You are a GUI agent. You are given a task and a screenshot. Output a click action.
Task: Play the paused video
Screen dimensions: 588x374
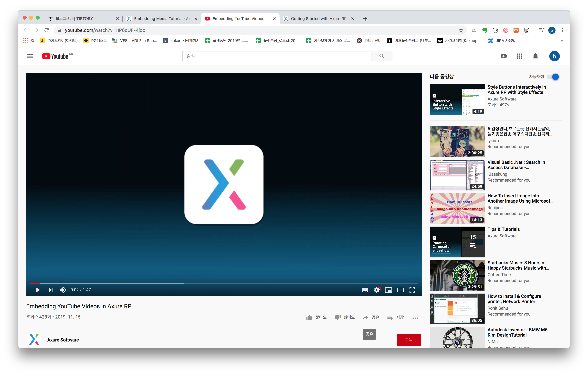[38, 290]
